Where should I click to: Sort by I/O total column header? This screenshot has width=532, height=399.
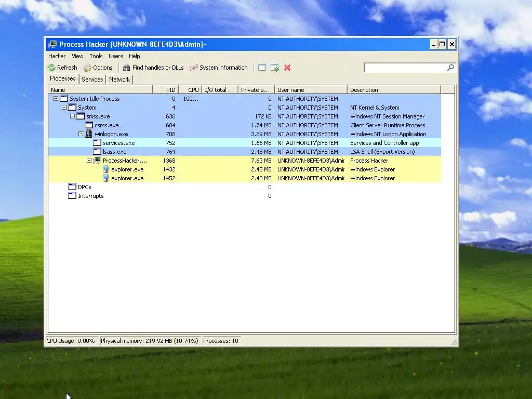tap(220, 90)
